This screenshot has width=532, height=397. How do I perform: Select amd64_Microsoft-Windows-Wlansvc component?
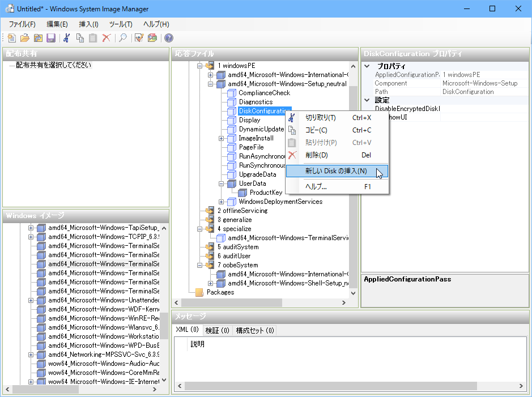click(104, 327)
